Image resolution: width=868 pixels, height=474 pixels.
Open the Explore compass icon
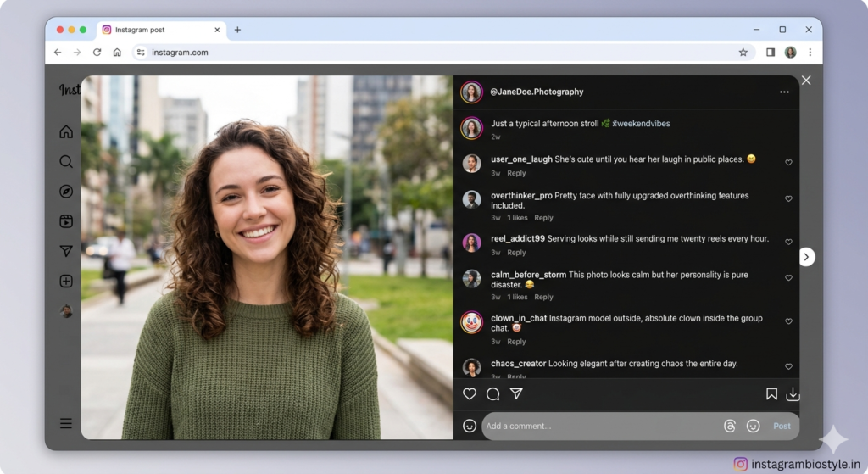tap(66, 191)
